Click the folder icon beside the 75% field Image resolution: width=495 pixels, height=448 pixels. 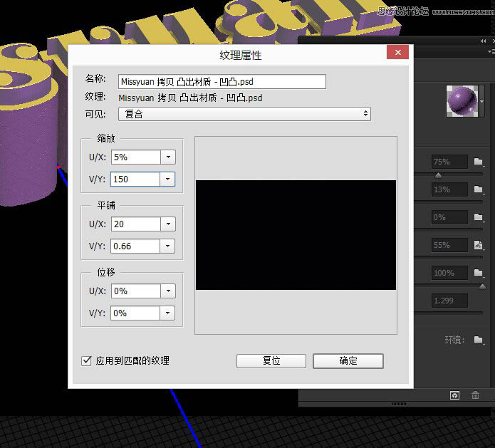[479, 162]
